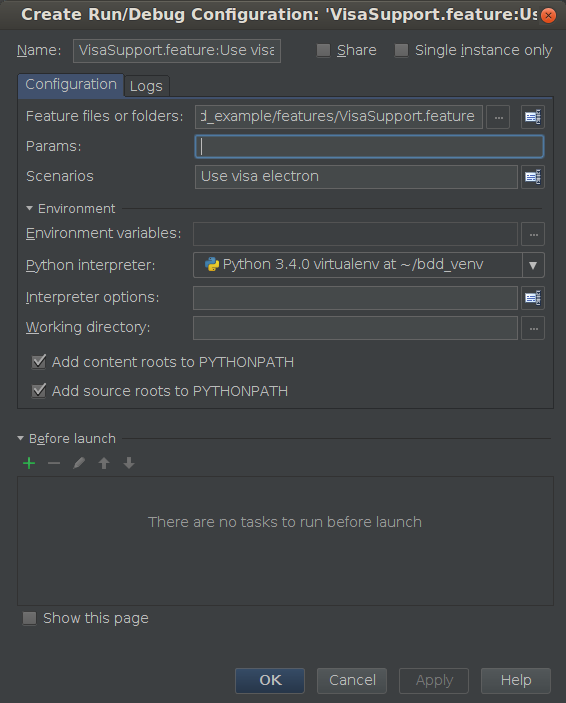566x703 pixels.
Task: Switch to the Logs tab
Action: tap(146, 86)
